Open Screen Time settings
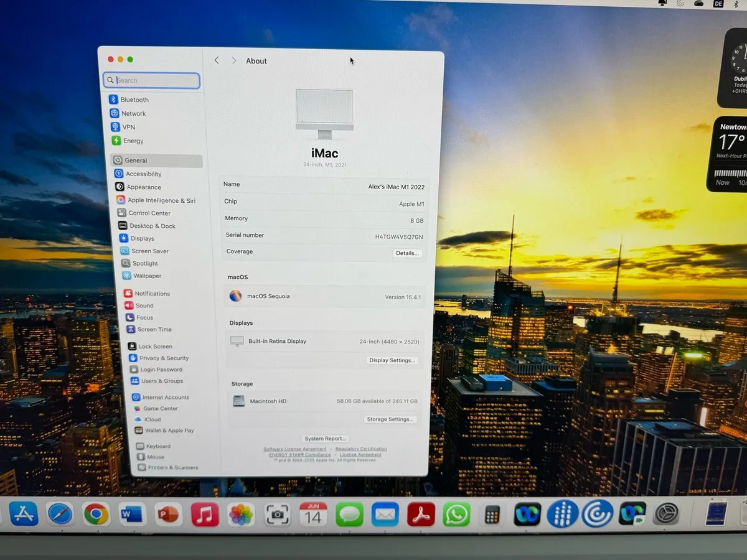Screen dimensions: 747x560 tap(149, 329)
